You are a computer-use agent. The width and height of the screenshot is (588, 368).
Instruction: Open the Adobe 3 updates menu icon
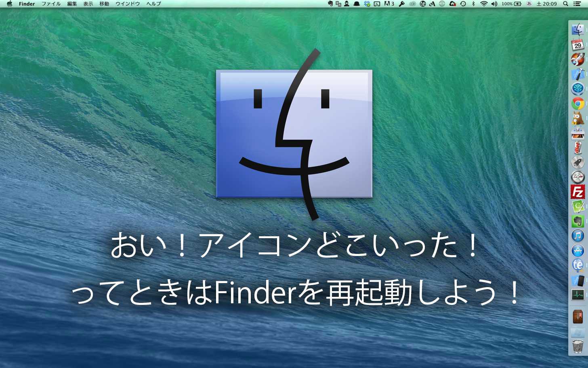(x=389, y=4)
